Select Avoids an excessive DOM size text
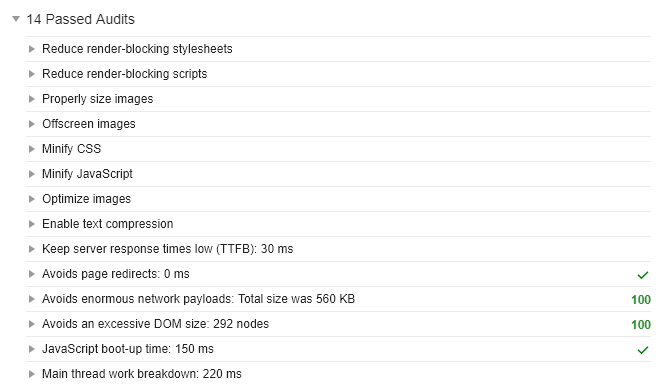This screenshot has width=663, height=392. [155, 324]
